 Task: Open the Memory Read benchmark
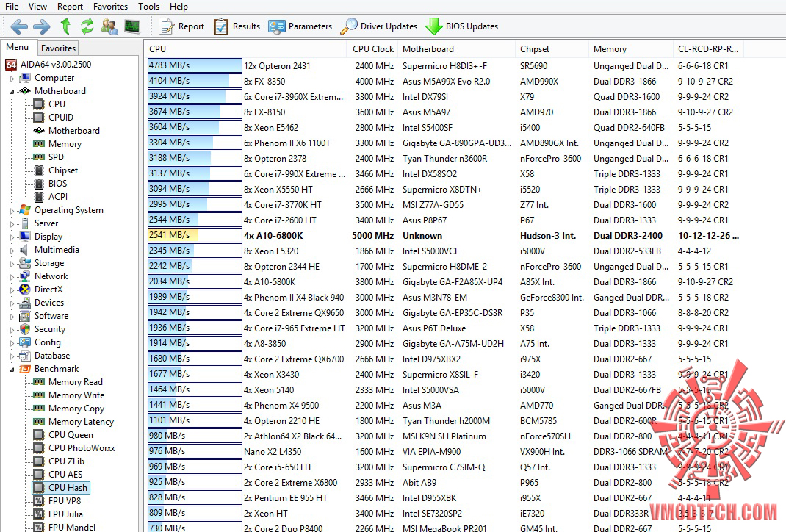pyautogui.click(x=68, y=382)
